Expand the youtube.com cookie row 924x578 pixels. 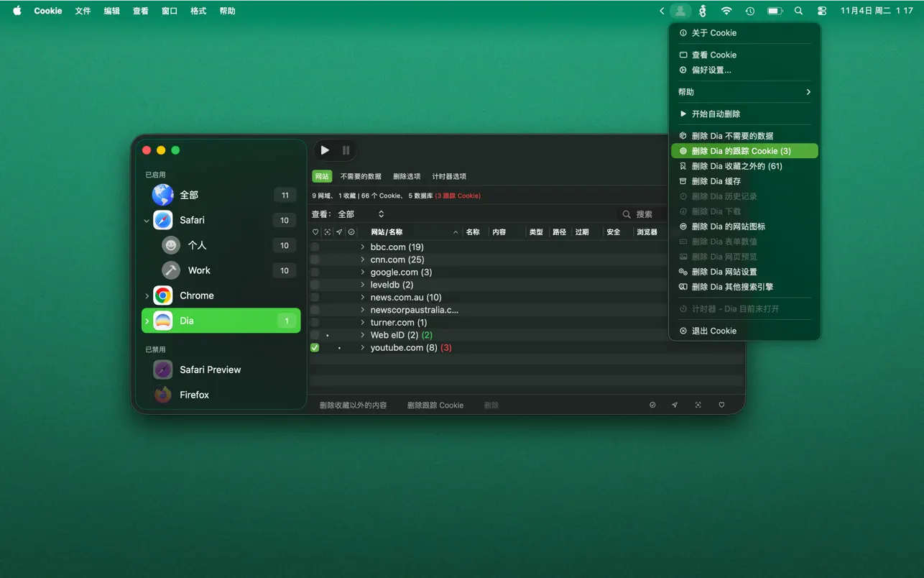tap(363, 348)
